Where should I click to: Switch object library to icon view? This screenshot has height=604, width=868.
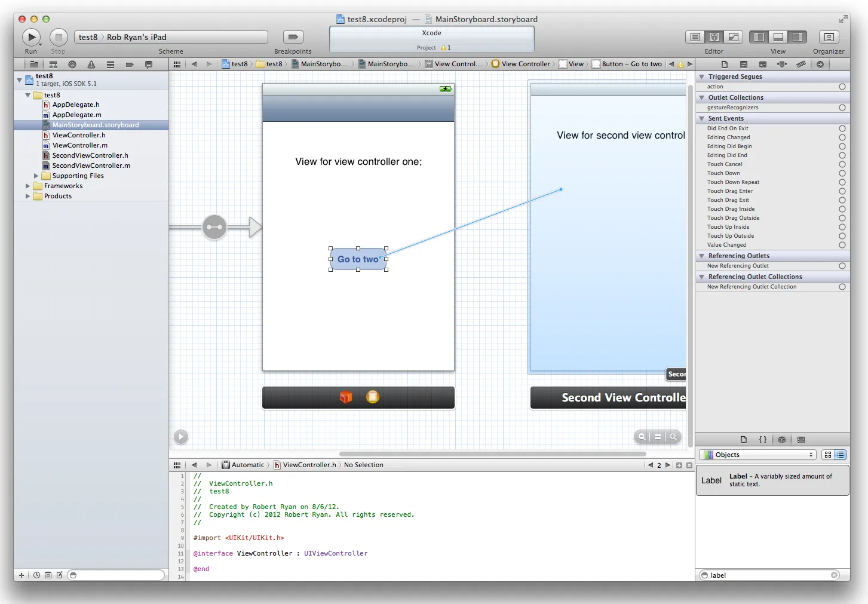(x=828, y=455)
